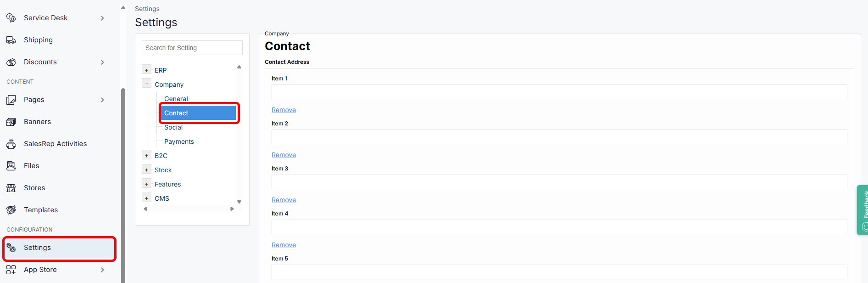Select the Templates icon
Viewport: 868px width, 283px height.
[x=11, y=209]
